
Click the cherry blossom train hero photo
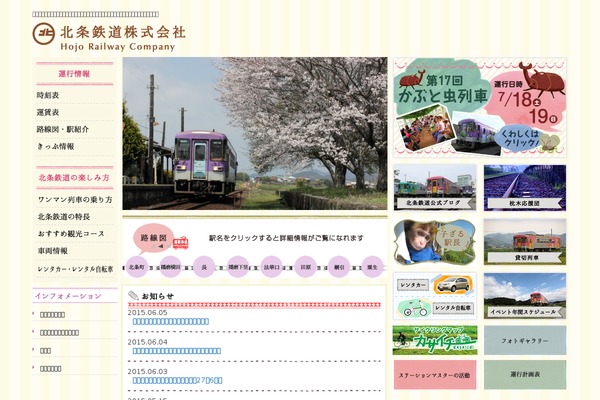pyautogui.click(x=255, y=134)
